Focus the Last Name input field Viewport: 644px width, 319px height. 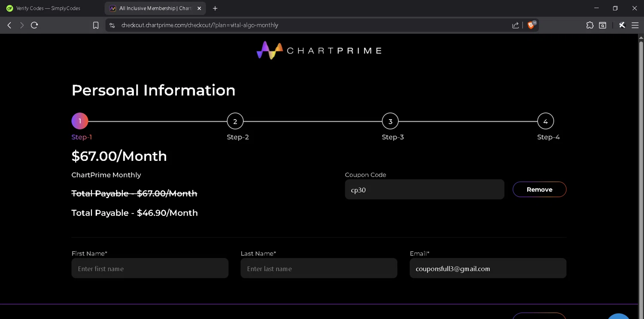[x=319, y=268]
